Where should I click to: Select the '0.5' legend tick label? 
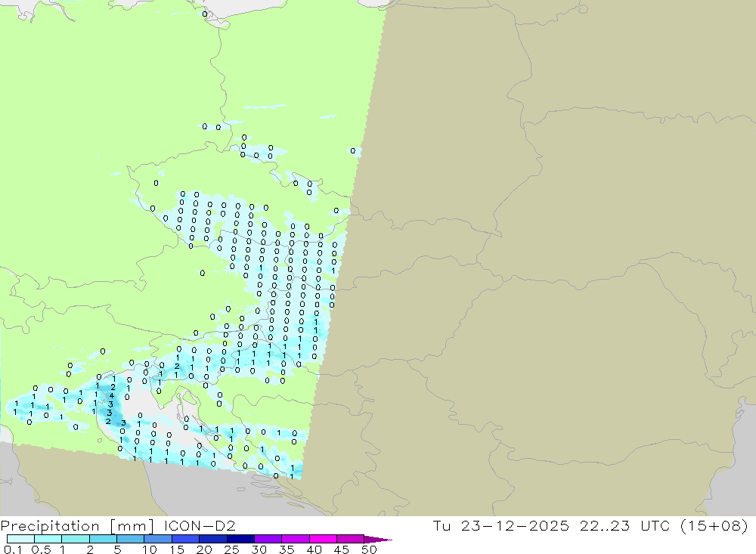coord(41,549)
